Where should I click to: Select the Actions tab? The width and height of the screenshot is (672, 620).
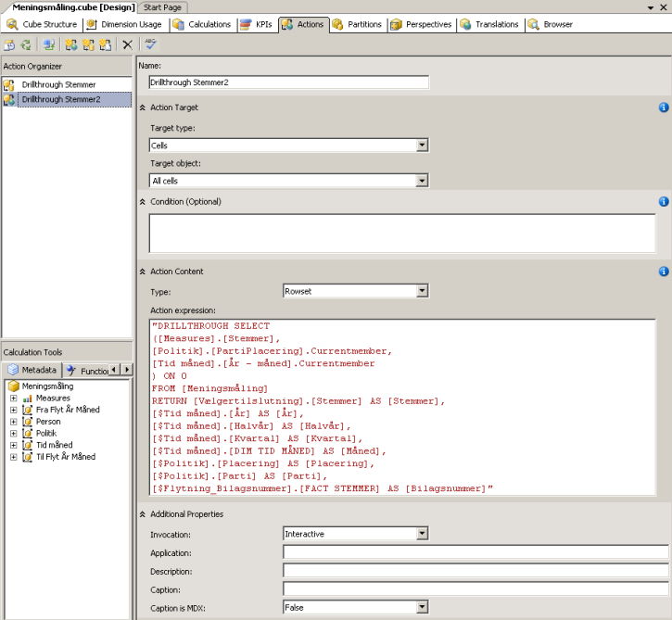[303, 24]
